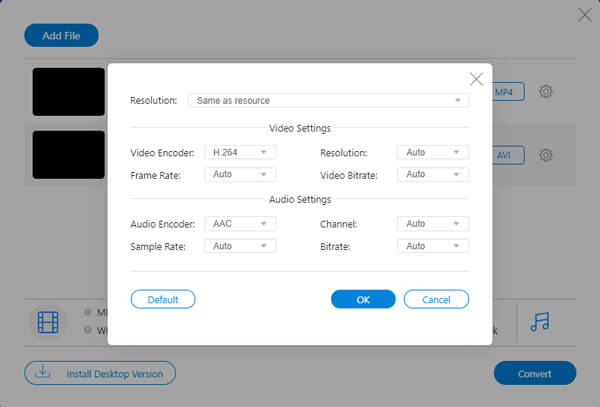Select the first format radio button in bottom bar
This screenshot has width=600, height=407.
pyautogui.click(x=89, y=312)
